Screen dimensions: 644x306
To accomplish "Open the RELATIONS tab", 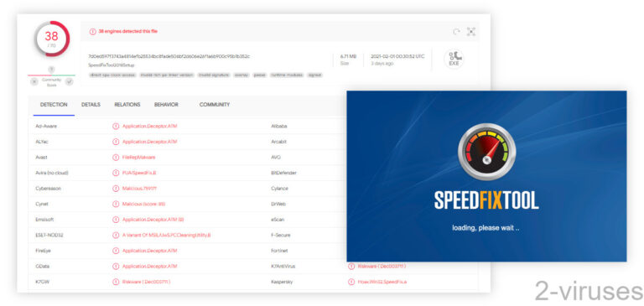I will tap(127, 105).
